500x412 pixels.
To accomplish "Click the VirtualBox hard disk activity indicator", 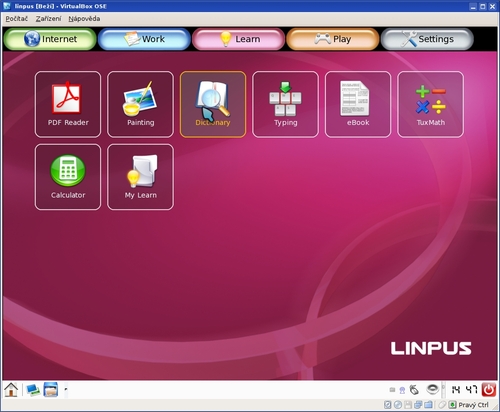I will (387, 405).
